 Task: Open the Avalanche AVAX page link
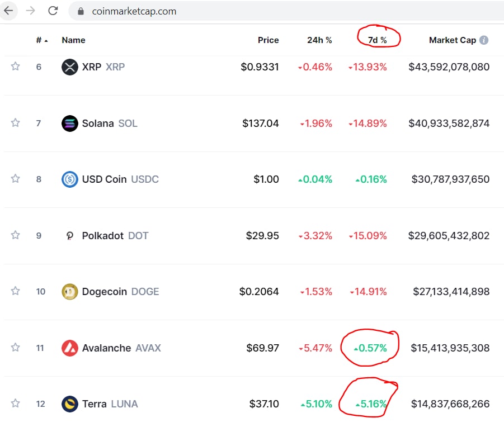click(x=121, y=348)
